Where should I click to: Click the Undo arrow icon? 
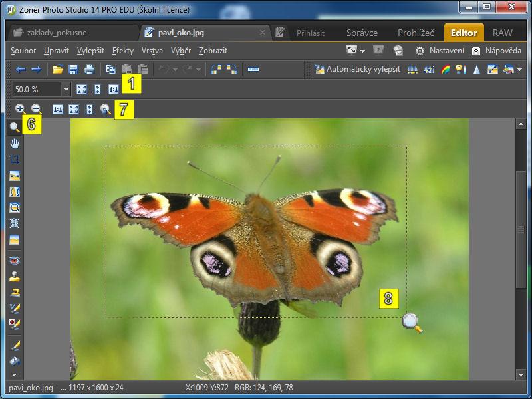pos(164,70)
